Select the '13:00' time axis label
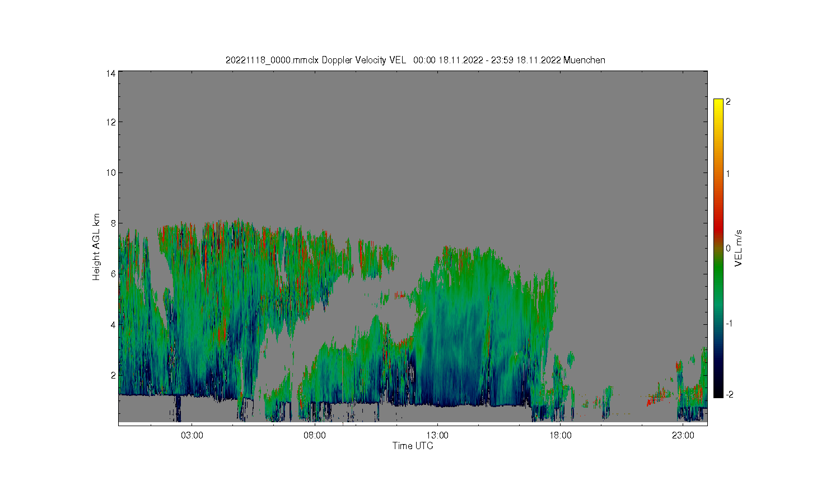840x504 pixels. [437, 435]
